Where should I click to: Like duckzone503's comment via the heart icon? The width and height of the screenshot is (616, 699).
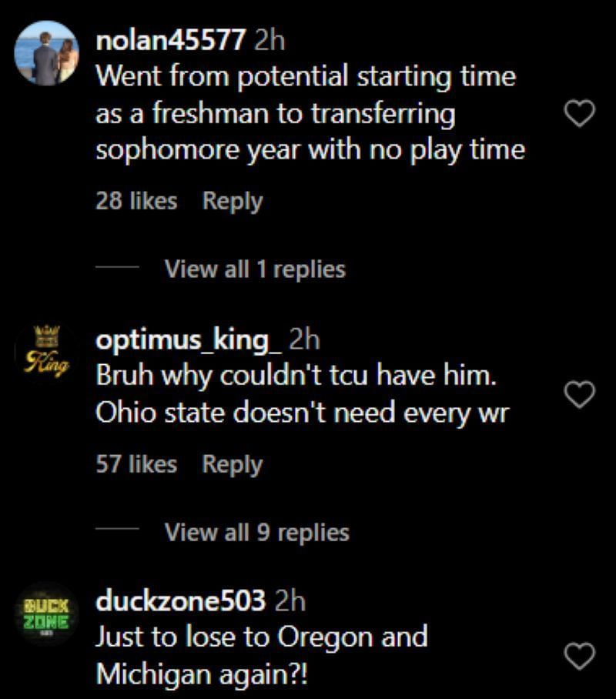pyautogui.click(x=579, y=656)
